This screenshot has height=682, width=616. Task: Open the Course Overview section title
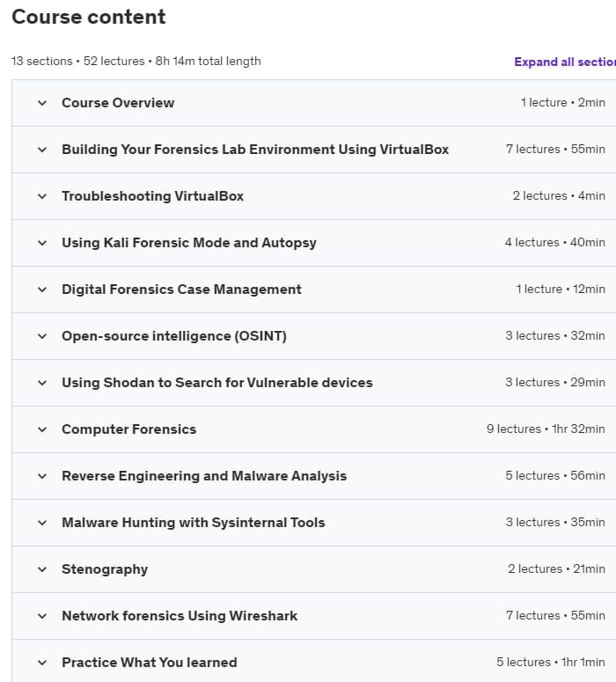118,103
